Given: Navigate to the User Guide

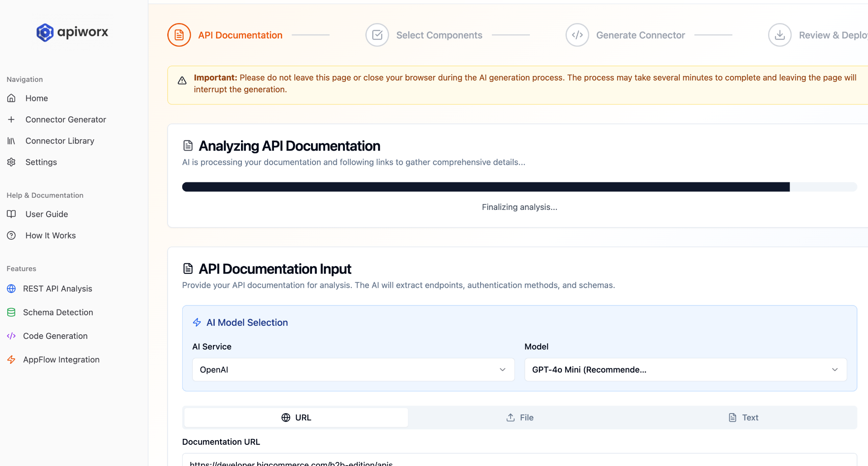Looking at the screenshot, I should [47, 214].
